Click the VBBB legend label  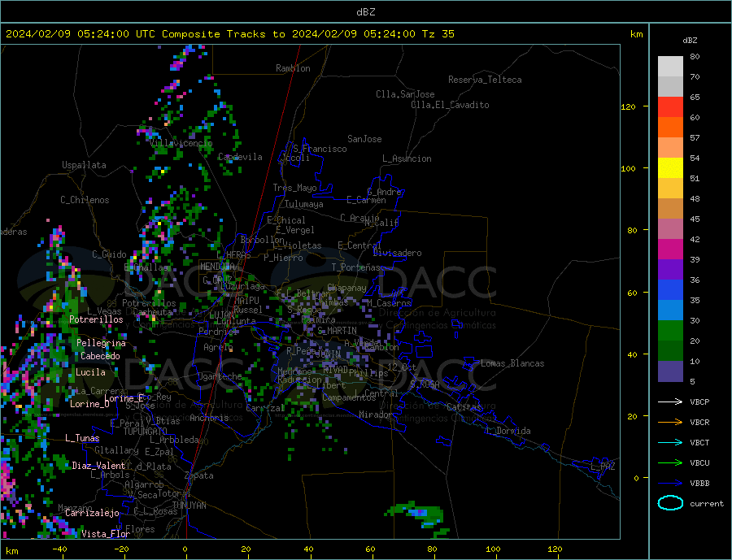point(699,483)
